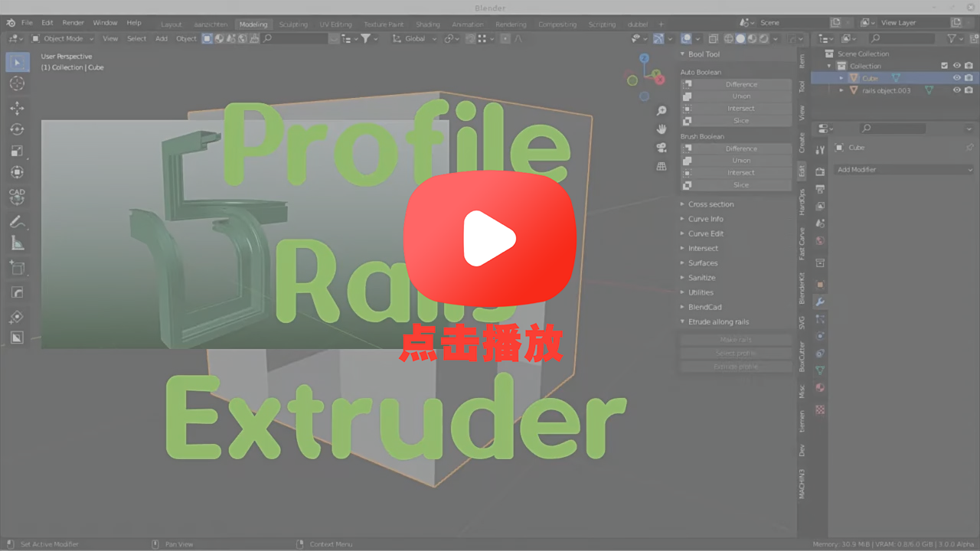Select the Rotate tool
The width and height of the screenshot is (980, 551).
[x=17, y=129]
